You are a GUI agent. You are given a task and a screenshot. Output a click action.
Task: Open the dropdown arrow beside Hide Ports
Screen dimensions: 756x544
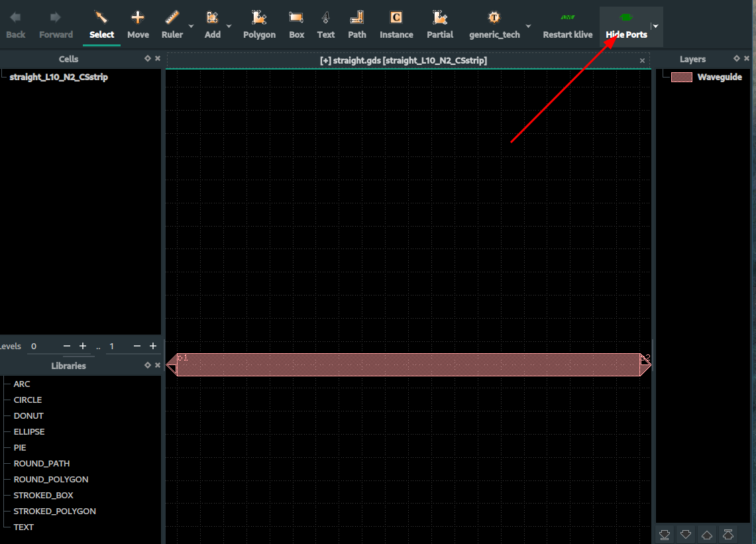(655, 27)
